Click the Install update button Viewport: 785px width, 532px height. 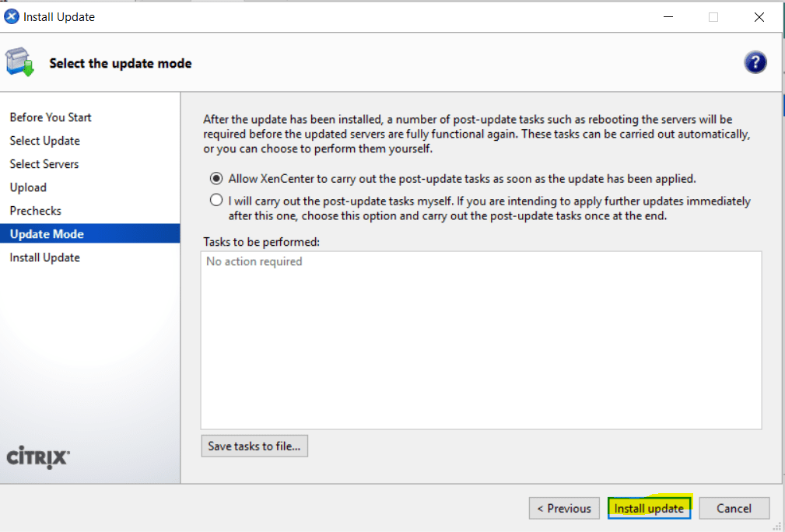click(649, 508)
